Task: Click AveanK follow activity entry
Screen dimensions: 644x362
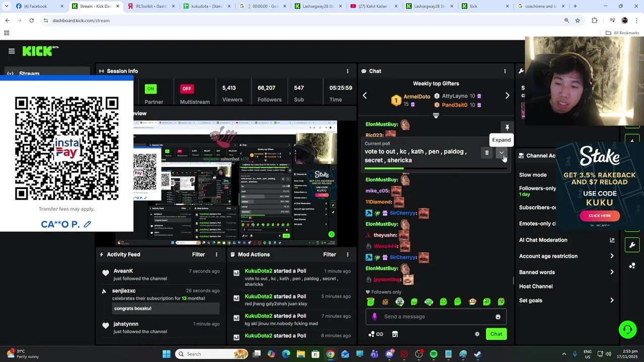Action: 160,275
